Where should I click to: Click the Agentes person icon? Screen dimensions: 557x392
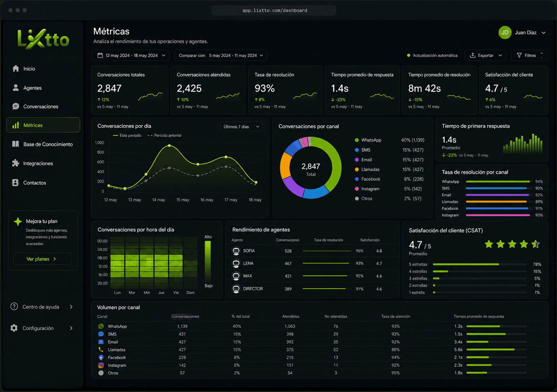click(16, 88)
